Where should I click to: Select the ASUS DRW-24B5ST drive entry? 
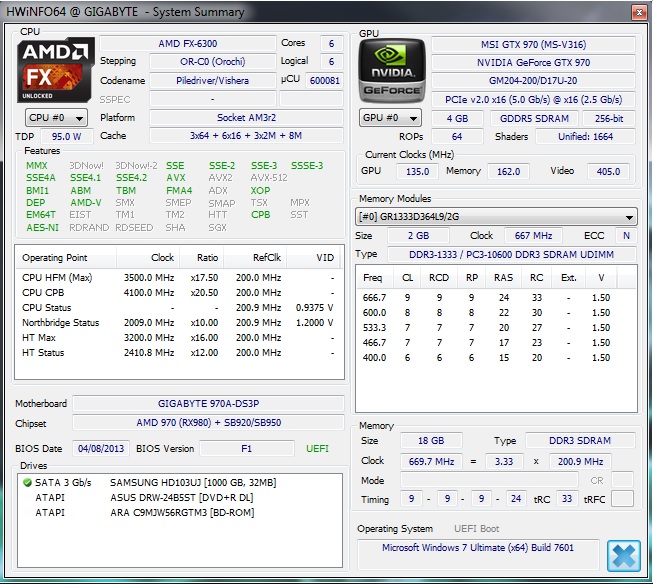click(180, 497)
